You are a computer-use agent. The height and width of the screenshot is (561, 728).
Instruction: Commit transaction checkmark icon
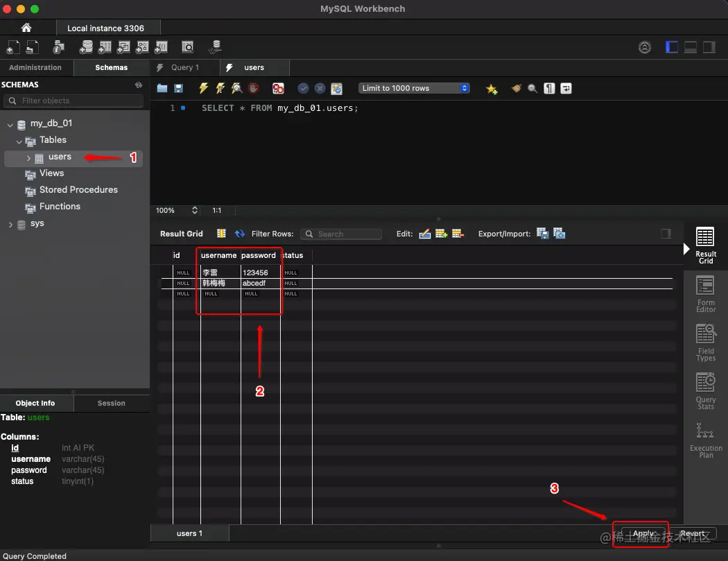(x=303, y=88)
